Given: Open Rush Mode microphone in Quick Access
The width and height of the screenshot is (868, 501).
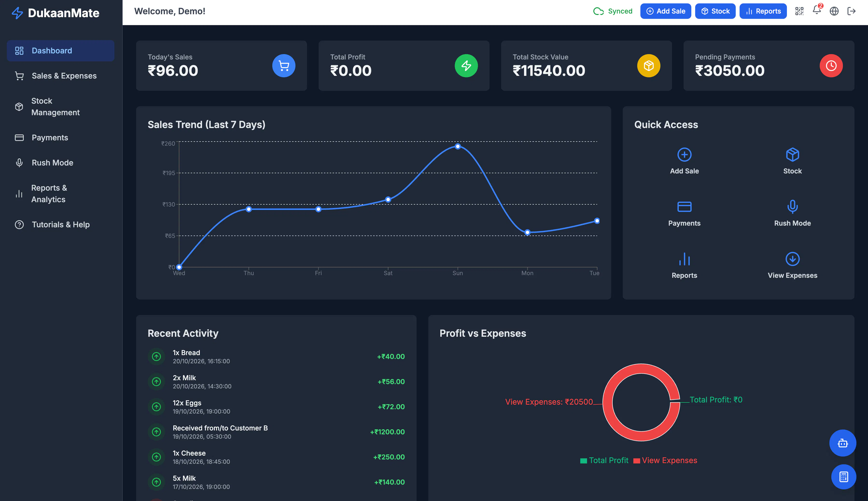Looking at the screenshot, I should coord(792,207).
